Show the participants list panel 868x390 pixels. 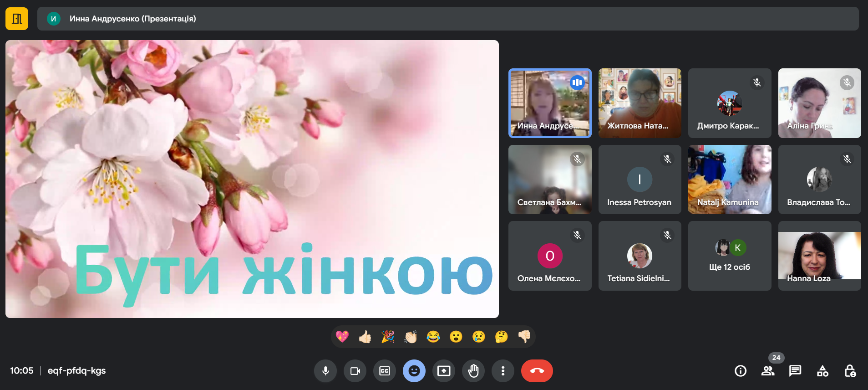tap(768, 371)
